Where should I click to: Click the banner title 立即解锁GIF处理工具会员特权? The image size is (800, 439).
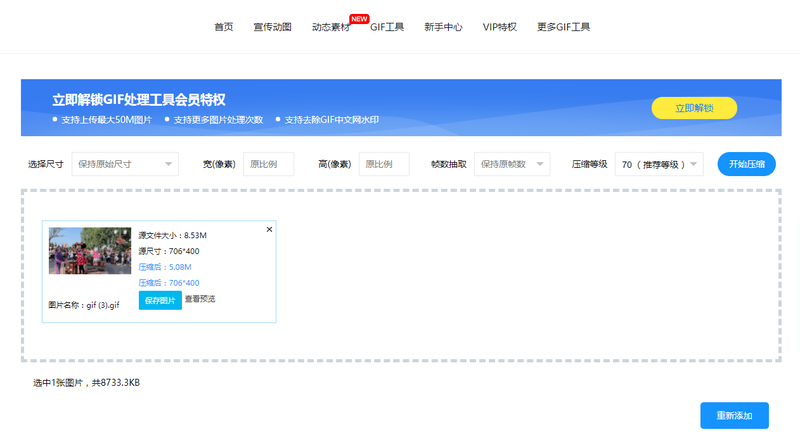click(138, 100)
